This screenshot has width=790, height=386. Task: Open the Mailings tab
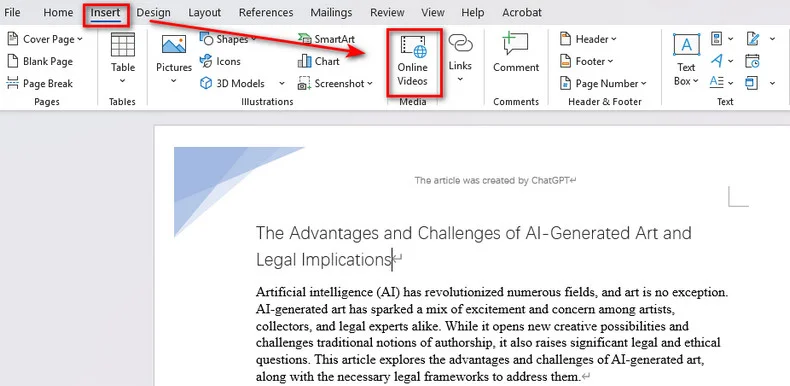[x=332, y=13]
